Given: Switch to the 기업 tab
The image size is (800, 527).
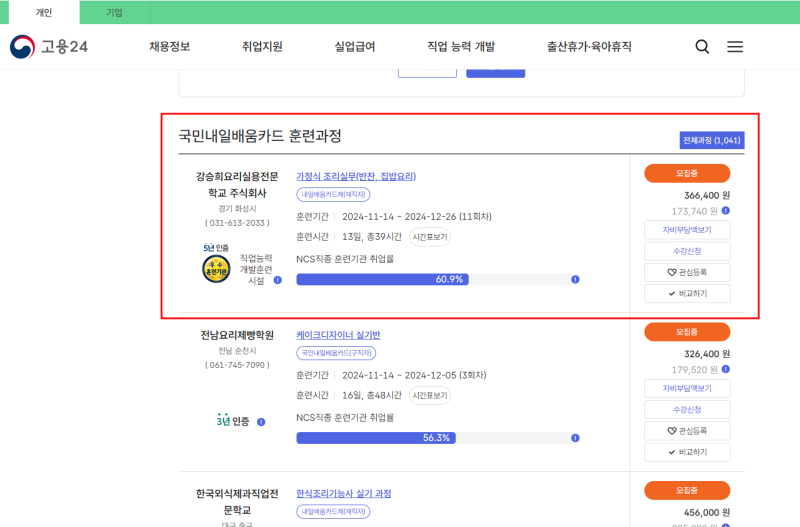Looking at the screenshot, I should (114, 12).
